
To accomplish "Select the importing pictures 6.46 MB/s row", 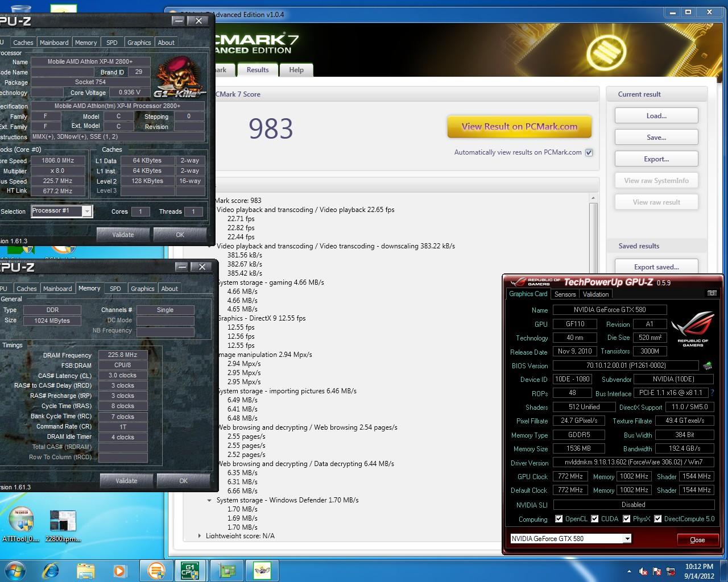I will [x=287, y=391].
